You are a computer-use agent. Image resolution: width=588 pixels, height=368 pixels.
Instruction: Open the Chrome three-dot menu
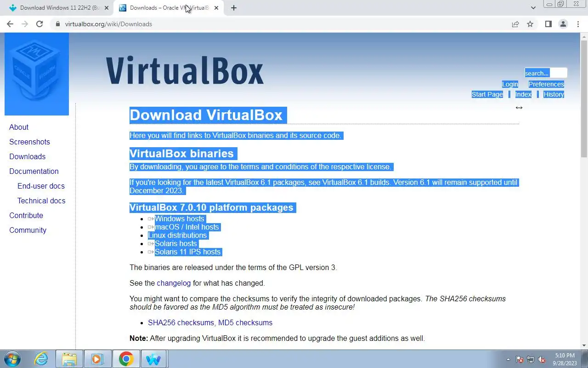[578, 24]
